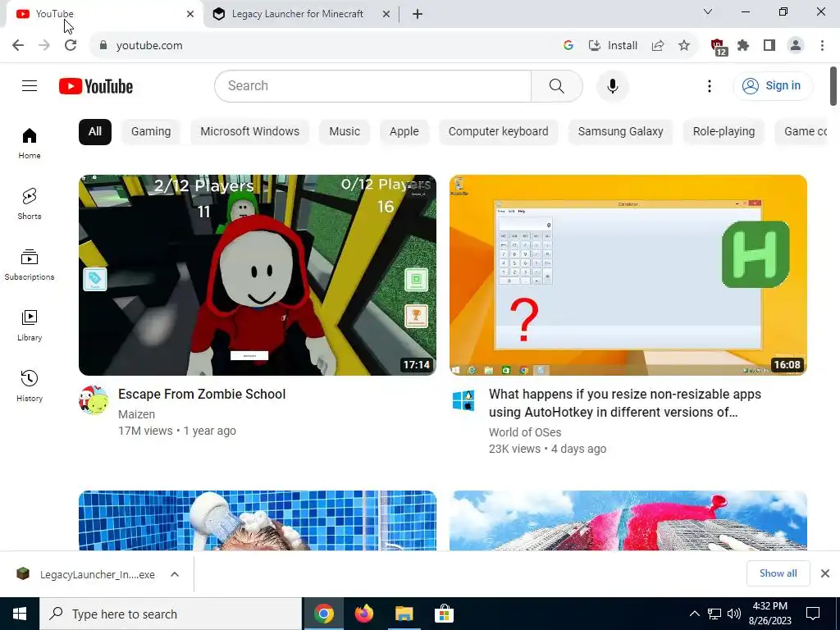Share this page icon in address bar
Viewport: 840px width, 630px height.
(658, 46)
